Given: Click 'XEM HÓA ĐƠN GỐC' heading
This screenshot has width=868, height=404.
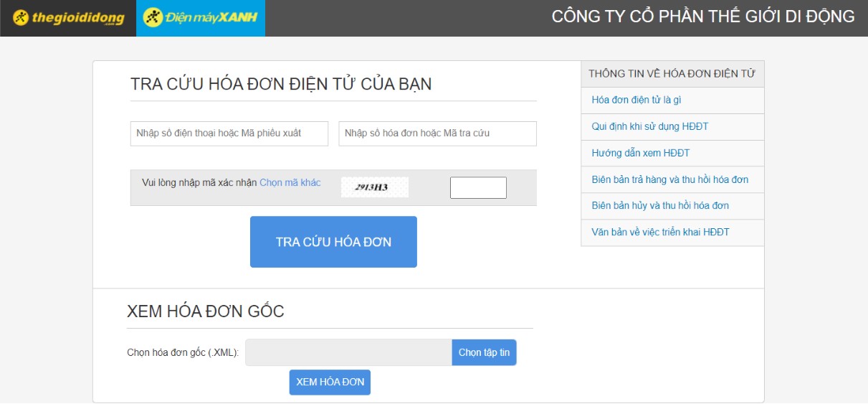Looking at the screenshot, I should (206, 311).
